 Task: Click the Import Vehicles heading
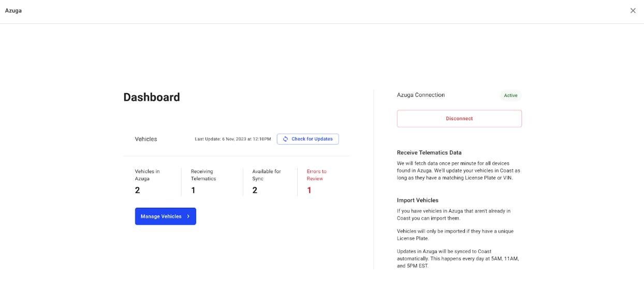click(418, 200)
